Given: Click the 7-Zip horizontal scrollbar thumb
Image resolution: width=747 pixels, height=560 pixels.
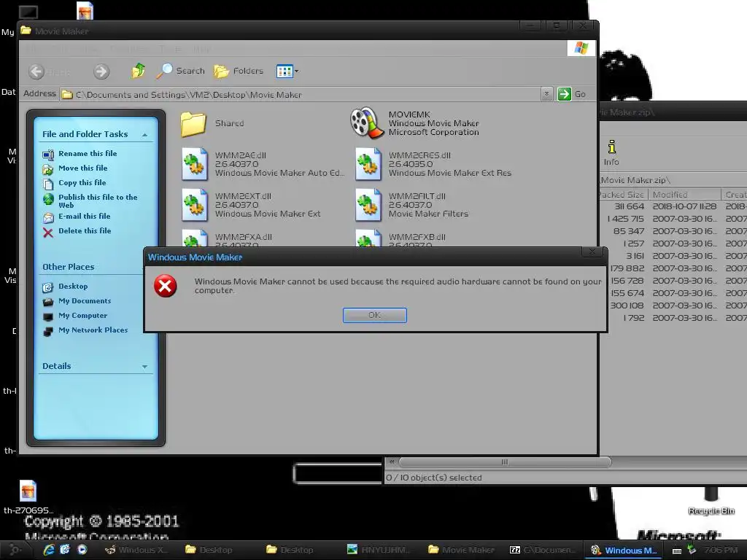Looking at the screenshot, I should pyautogui.click(x=505, y=462).
